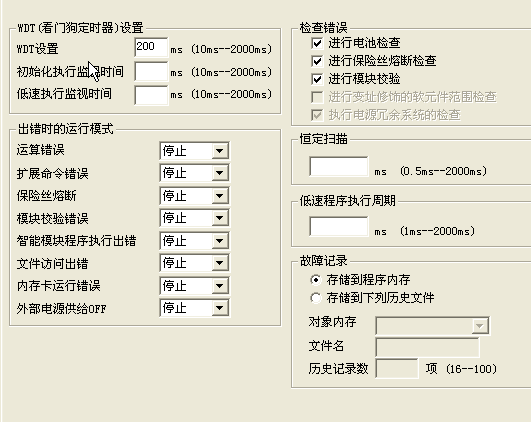Toggle the 进行电池检查 checkbox
Image resolution: width=531 pixels, height=422 pixels.
point(317,43)
